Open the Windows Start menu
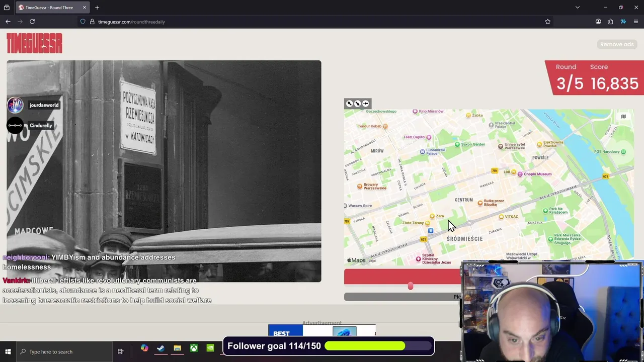 pyautogui.click(x=8, y=351)
